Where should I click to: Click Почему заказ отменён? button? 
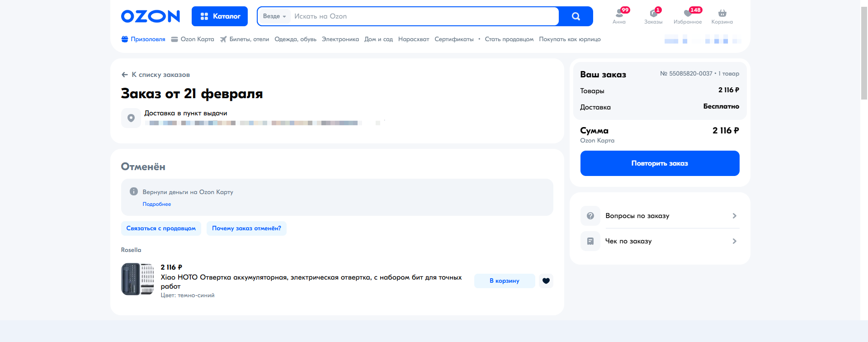(x=246, y=228)
